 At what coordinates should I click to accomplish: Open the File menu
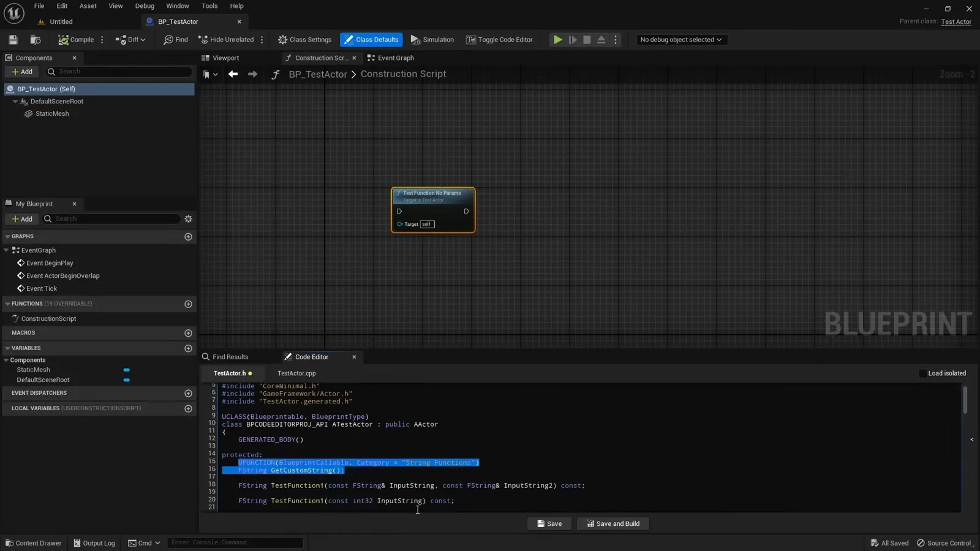tap(39, 6)
